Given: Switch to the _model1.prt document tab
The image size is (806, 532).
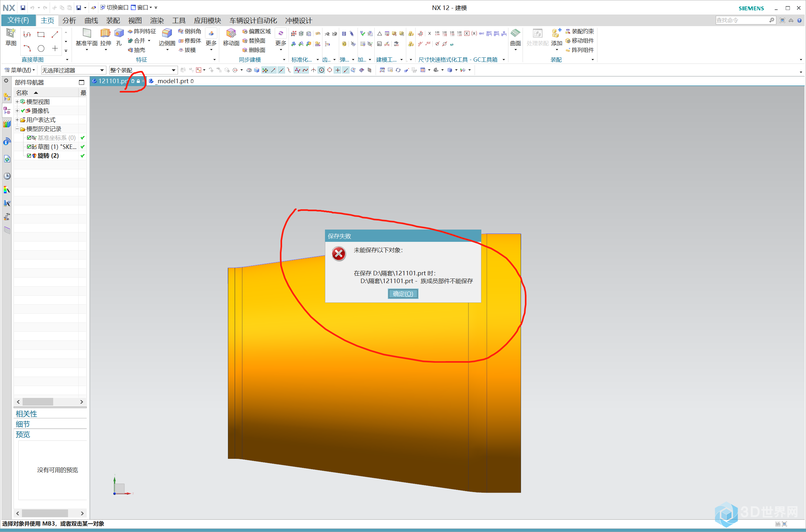Looking at the screenshot, I should 171,81.
